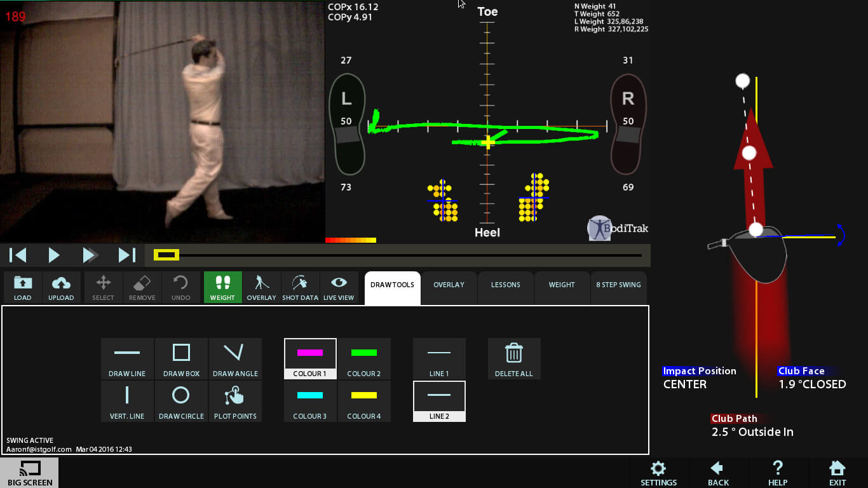This screenshot has width=868, height=488.
Task: Play the swing video
Action: tap(54, 255)
